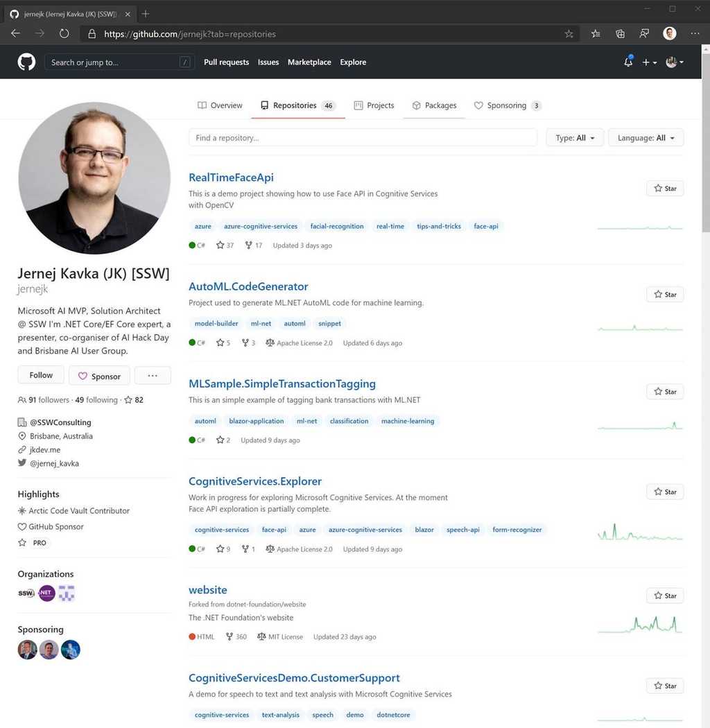Open notifications via the bell icon
Viewport: 710px width, 728px height.
(x=627, y=62)
